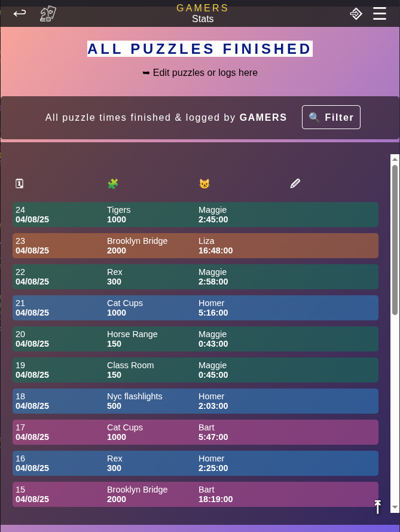Screen dimensions: 400x532
Task: Click the Filter button
Action: point(331,117)
